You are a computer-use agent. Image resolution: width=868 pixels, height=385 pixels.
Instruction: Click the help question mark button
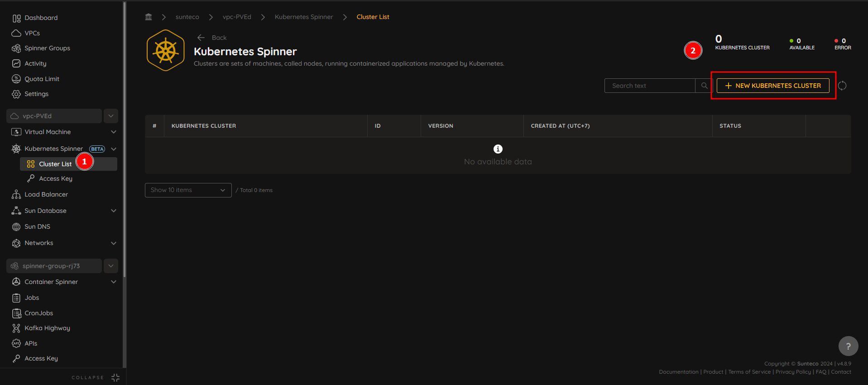[848, 346]
